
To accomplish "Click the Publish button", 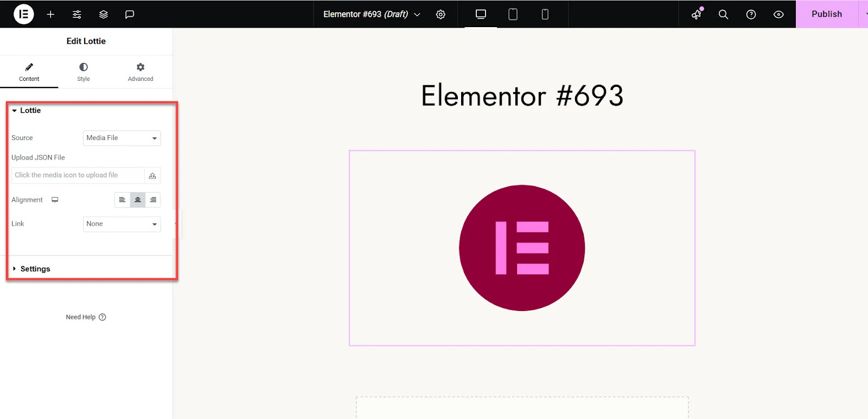I will pos(827,14).
